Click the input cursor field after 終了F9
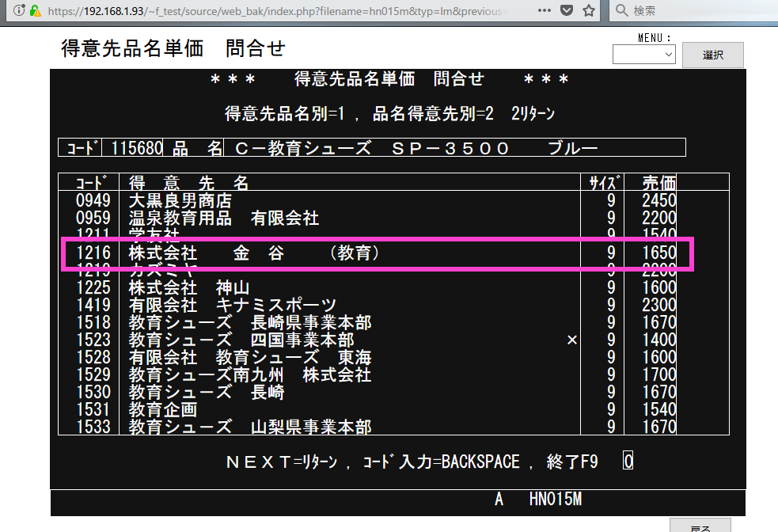 [628, 462]
